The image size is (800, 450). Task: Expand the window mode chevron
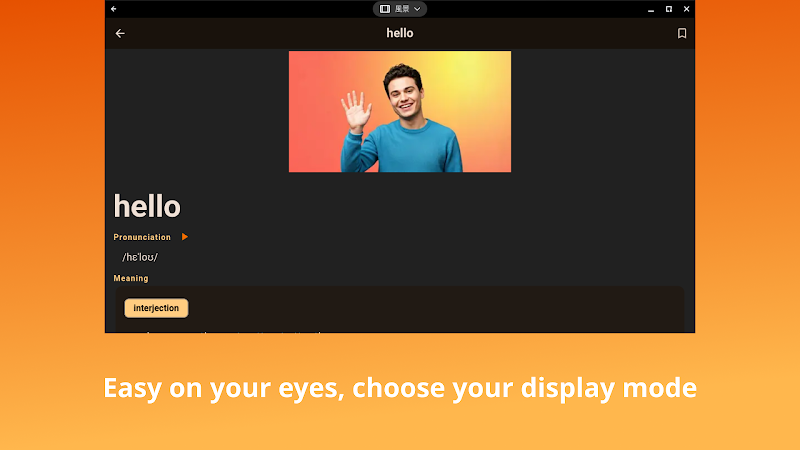[x=417, y=9]
